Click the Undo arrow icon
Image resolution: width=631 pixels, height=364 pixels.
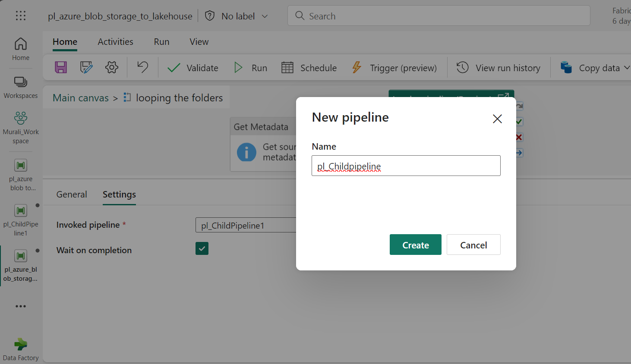(142, 67)
